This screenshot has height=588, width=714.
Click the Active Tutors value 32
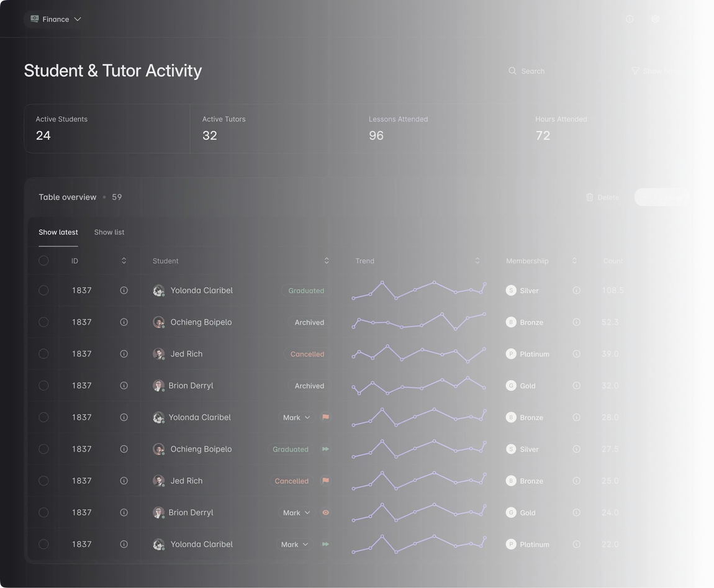209,135
